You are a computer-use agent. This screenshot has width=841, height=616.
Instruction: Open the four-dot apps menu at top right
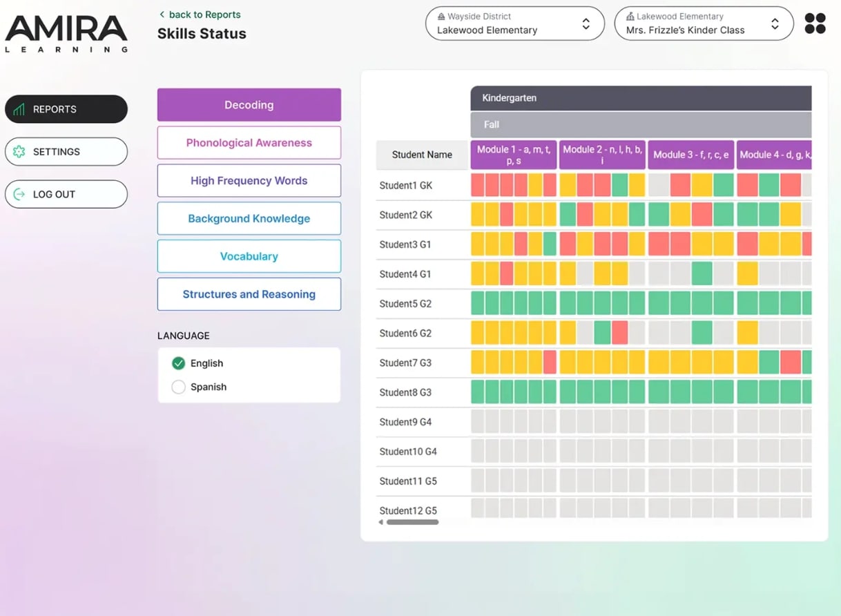coord(815,23)
